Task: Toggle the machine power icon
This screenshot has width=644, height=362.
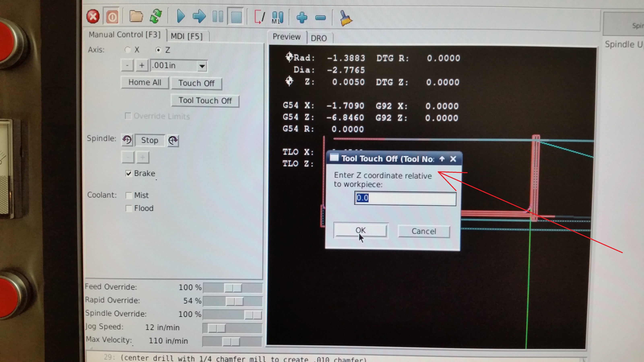Action: (x=112, y=17)
